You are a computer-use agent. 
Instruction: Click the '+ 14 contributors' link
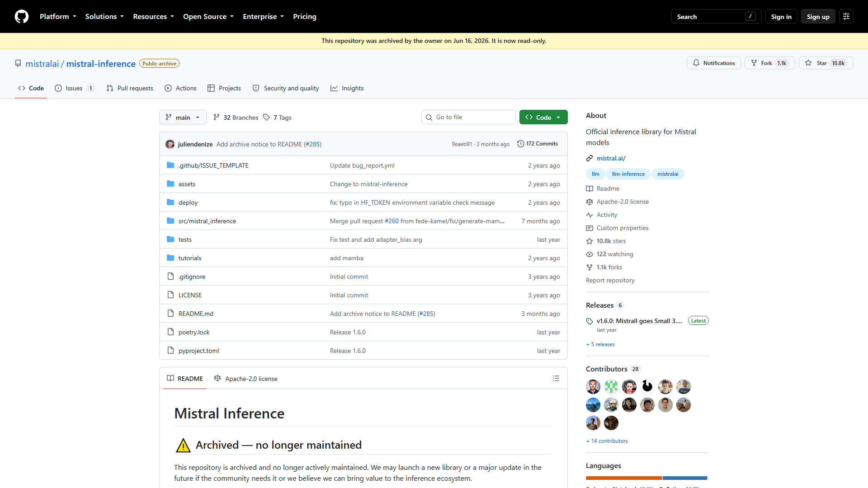point(607,441)
